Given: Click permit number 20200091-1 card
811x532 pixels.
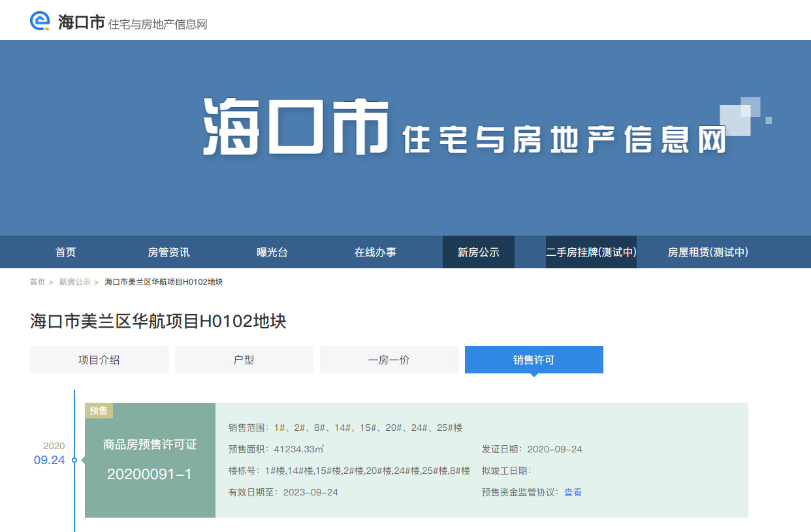Looking at the screenshot, I should [150, 474].
